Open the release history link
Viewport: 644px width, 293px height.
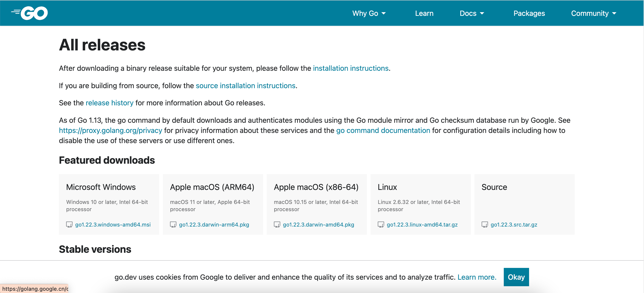click(x=110, y=103)
